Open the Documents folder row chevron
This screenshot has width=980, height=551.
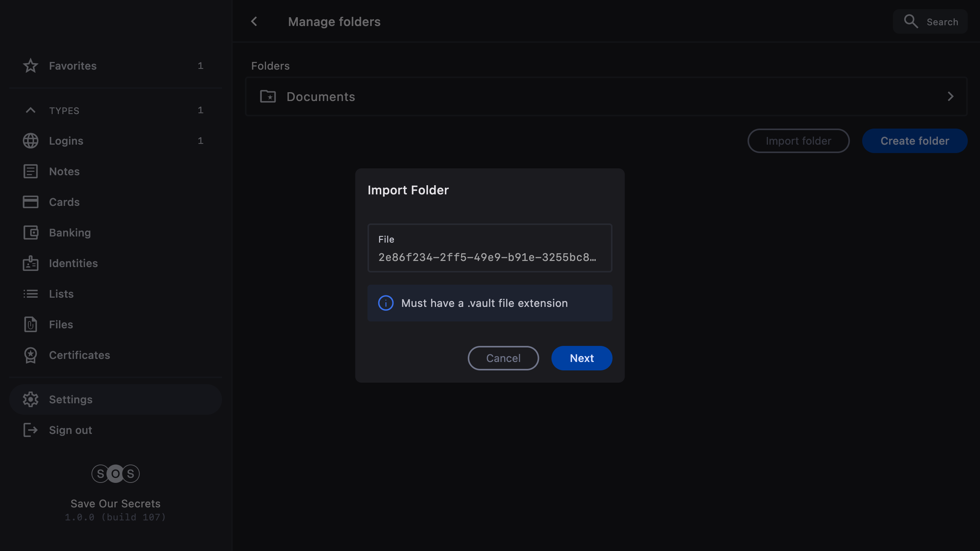(950, 96)
